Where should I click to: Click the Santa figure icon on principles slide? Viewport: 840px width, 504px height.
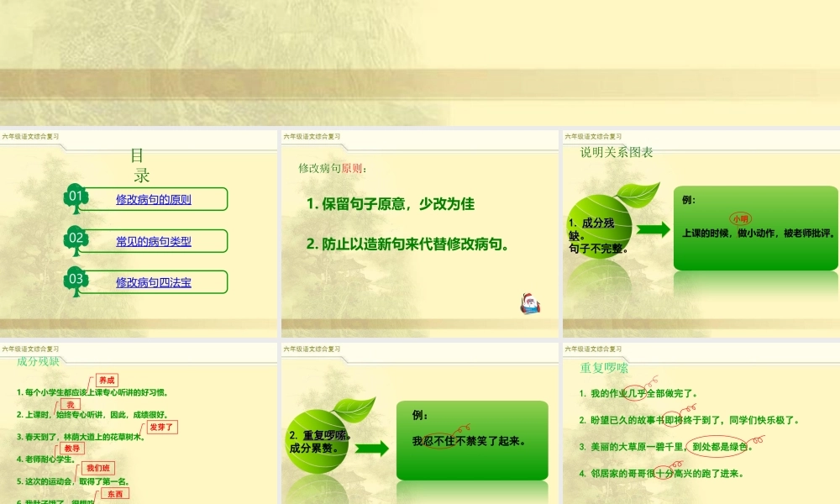(x=530, y=304)
